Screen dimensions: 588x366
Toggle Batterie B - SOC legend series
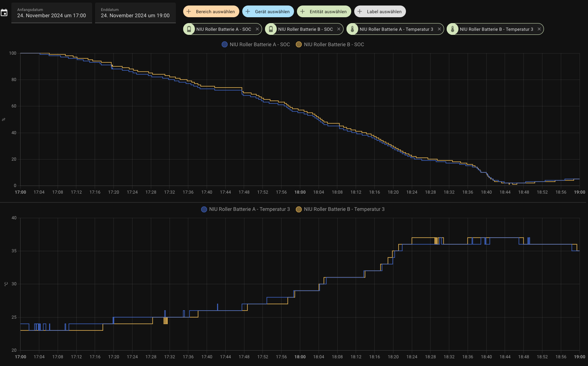330,44
